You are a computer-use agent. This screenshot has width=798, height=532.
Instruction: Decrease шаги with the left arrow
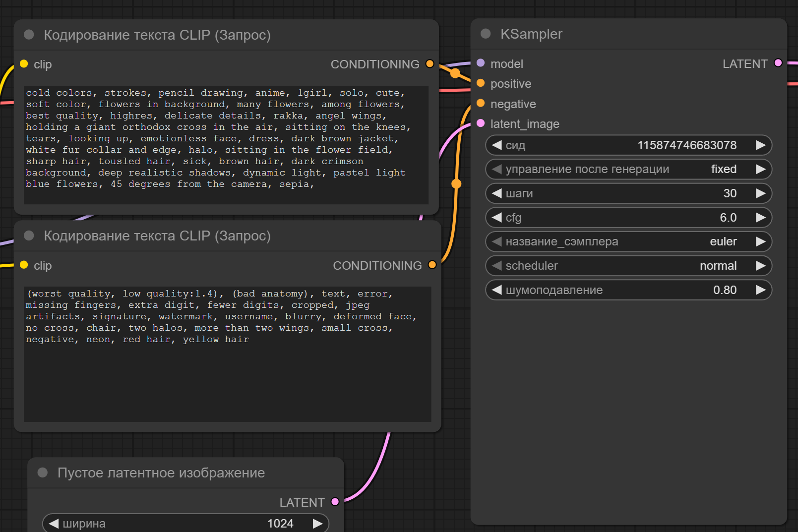click(x=497, y=193)
